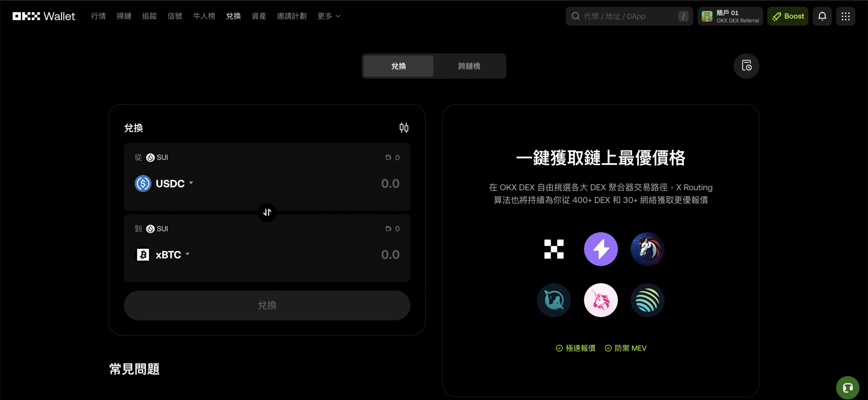Open swap settings sliders icon in 兌換 card
The image size is (868, 400).
tap(404, 128)
